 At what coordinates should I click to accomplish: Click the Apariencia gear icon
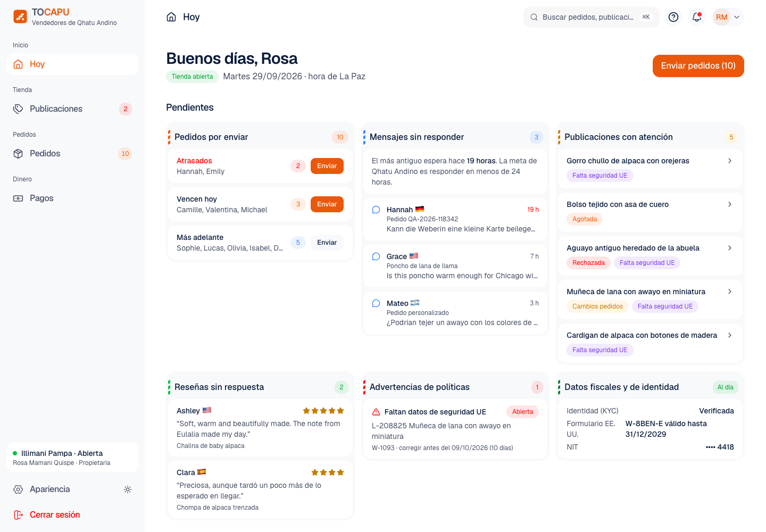click(18, 489)
